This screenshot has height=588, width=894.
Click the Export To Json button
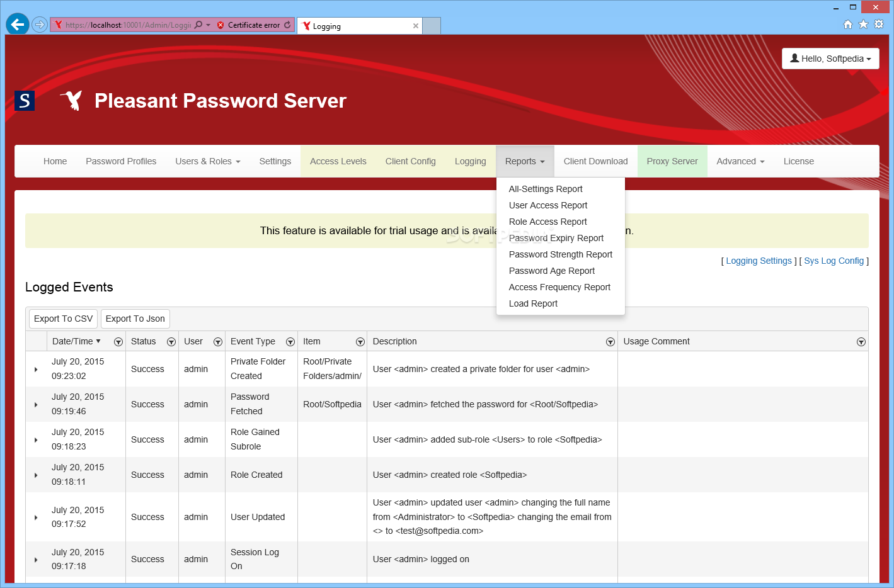[x=135, y=319]
